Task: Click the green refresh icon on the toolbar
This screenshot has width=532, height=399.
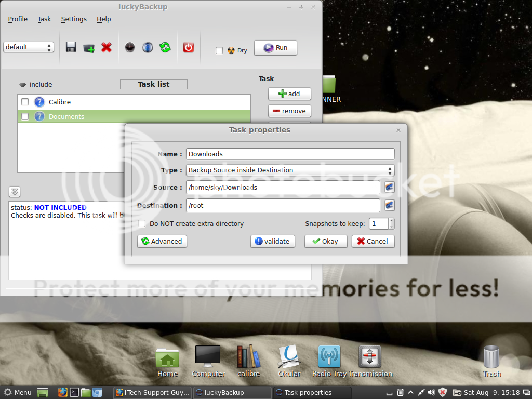Action: [165, 47]
